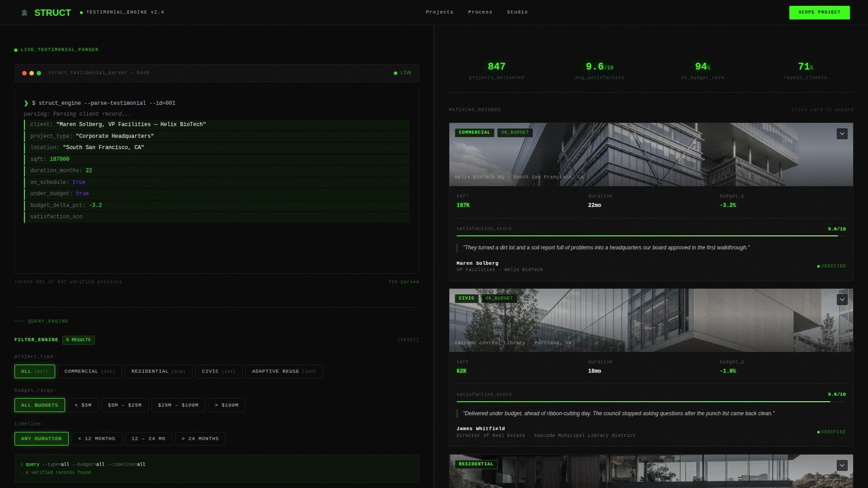
Task: Click the 71% repeat_clients stat
Action: pyautogui.click(x=806, y=71)
